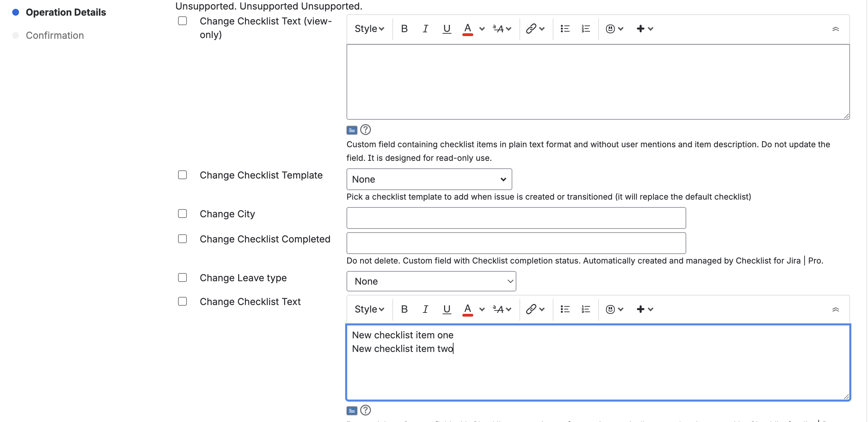
Task: Open the Checklist Template None dropdown
Action: [429, 179]
